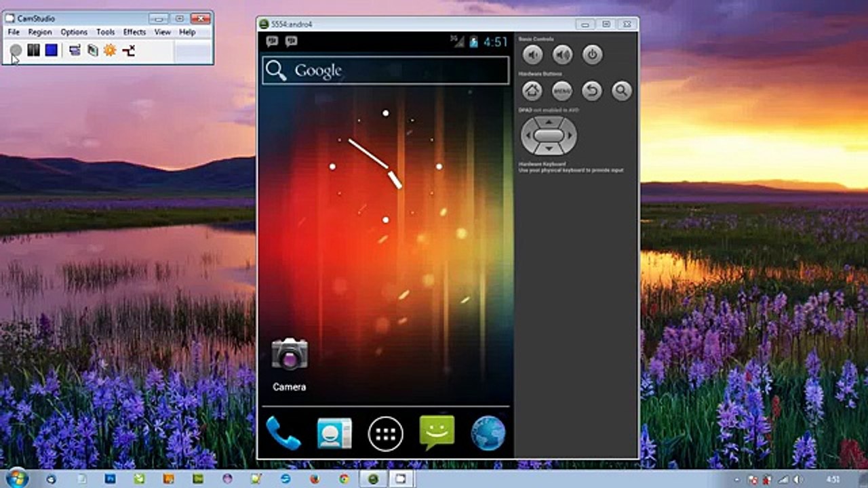Image resolution: width=868 pixels, height=488 pixels.
Task: Open the Phone dialer in the dock
Action: pos(283,433)
